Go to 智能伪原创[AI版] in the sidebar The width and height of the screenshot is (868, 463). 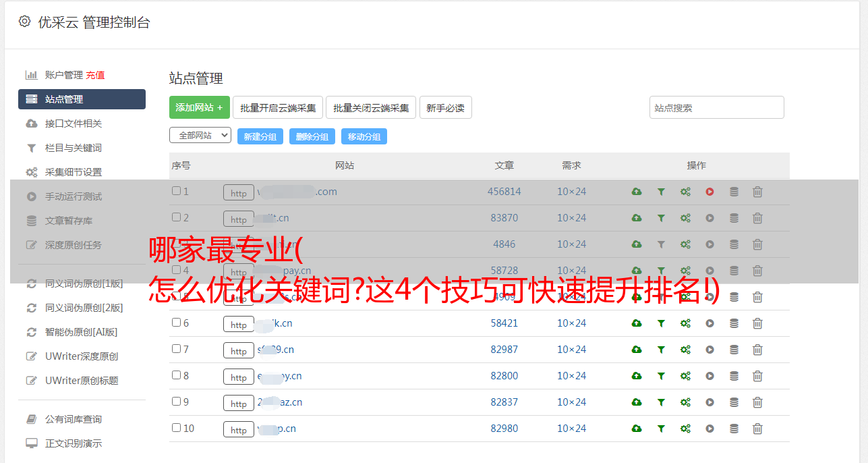[82, 332]
